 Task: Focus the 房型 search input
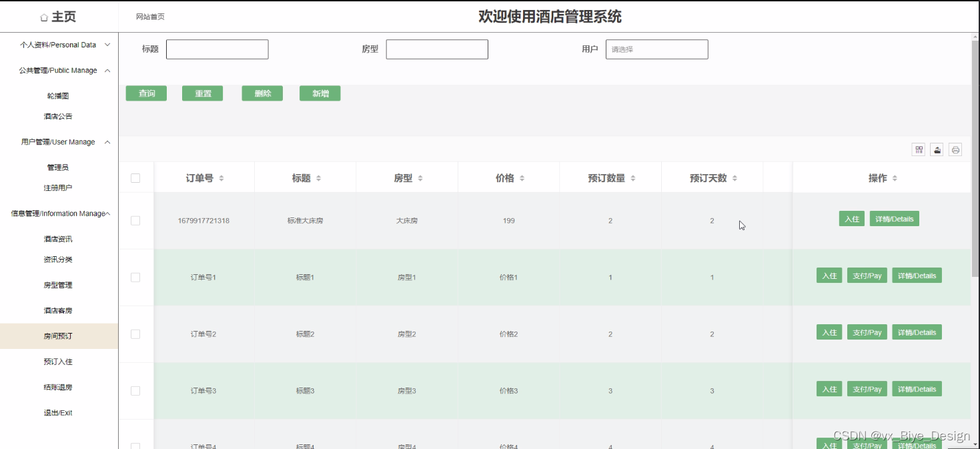(x=437, y=49)
